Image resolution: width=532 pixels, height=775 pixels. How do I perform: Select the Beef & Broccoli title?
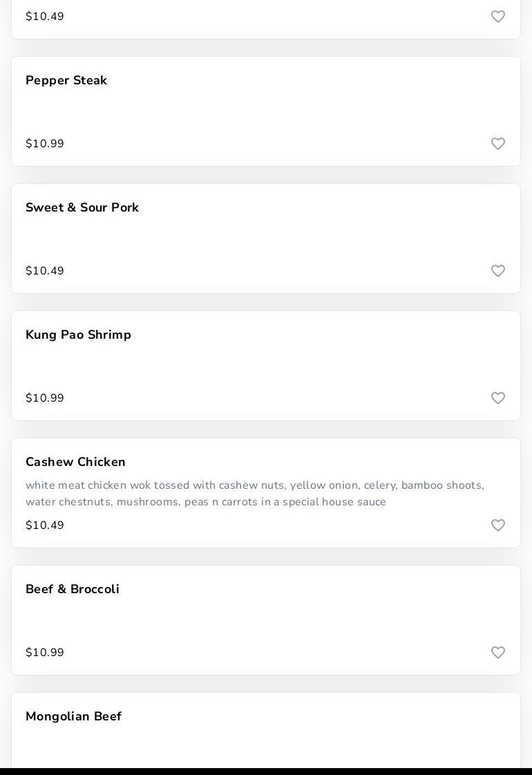tap(73, 590)
